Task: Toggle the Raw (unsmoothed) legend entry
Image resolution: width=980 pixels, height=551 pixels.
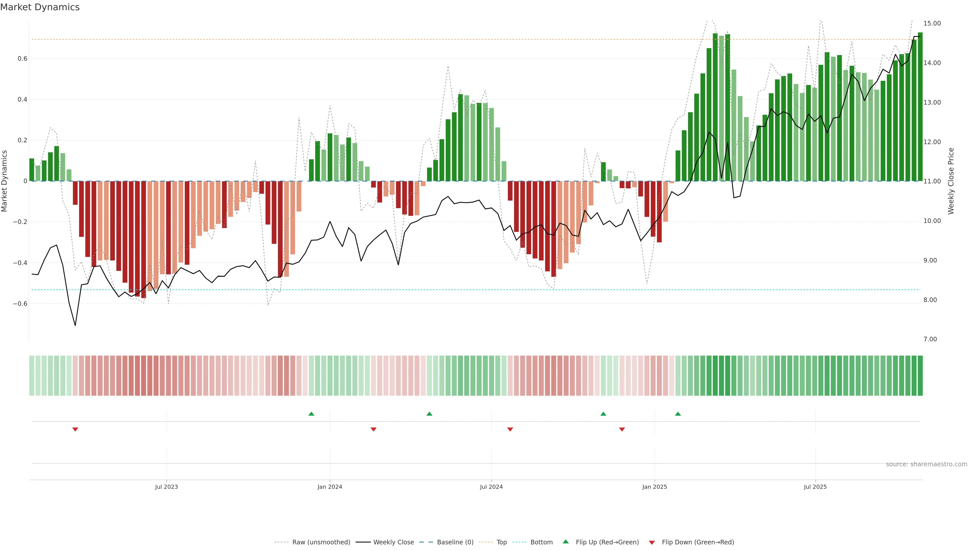Action: [321, 542]
